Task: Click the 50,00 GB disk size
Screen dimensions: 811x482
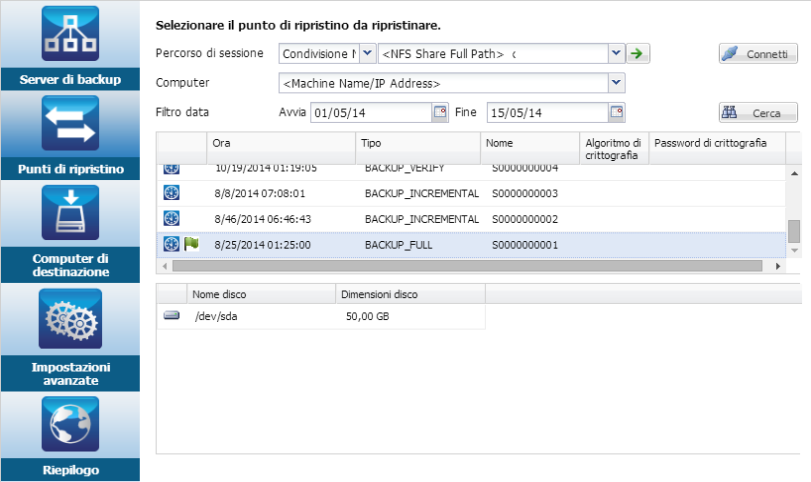Action: [367, 317]
